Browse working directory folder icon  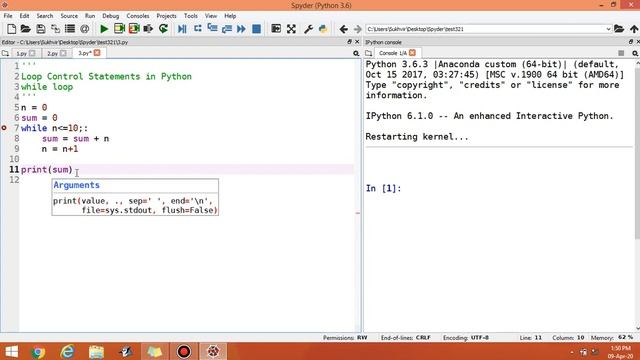pyautogui.click(x=619, y=29)
